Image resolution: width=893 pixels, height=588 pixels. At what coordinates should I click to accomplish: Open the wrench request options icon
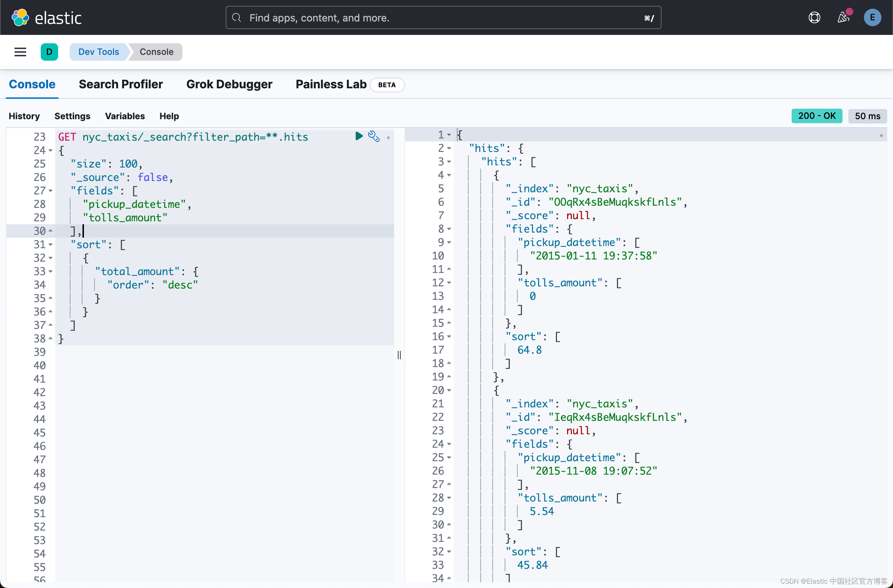(x=374, y=136)
